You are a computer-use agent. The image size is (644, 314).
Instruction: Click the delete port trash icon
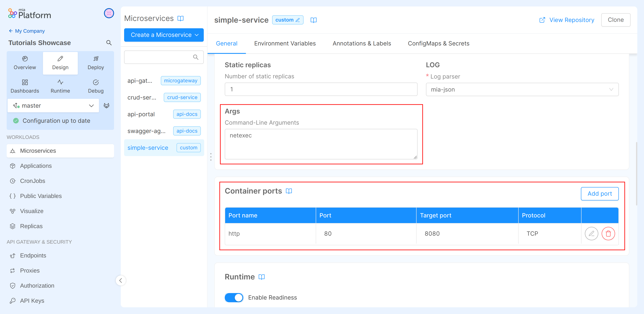[x=608, y=234]
